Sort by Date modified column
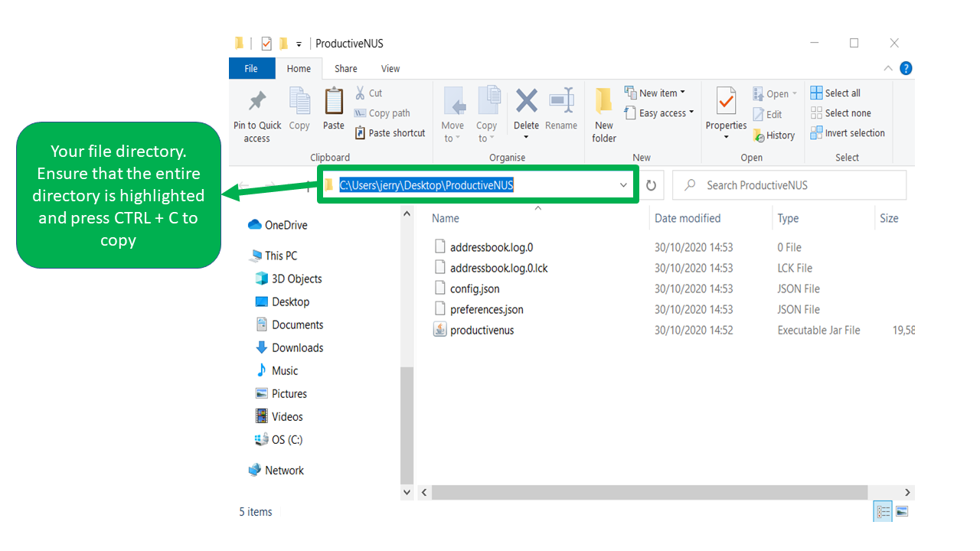This screenshot has height=551, width=980. coord(688,218)
